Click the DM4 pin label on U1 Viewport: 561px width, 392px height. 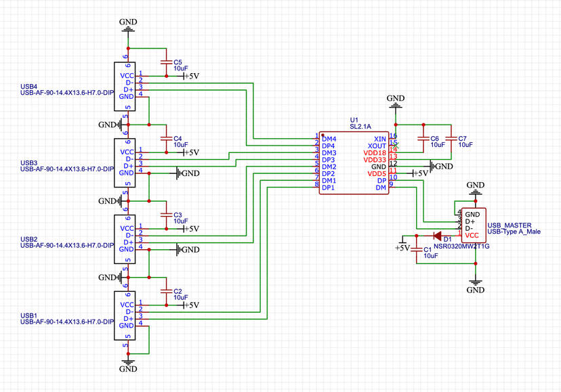[x=329, y=139]
